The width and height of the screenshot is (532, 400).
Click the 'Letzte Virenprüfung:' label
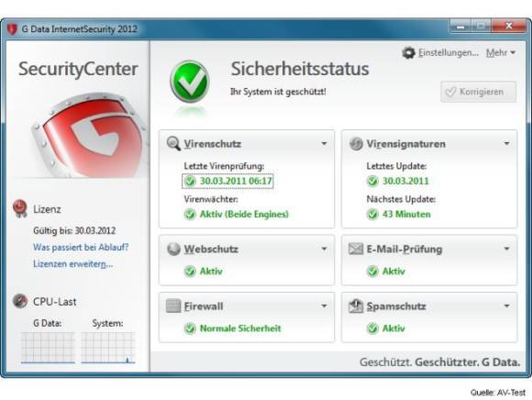click(x=225, y=166)
